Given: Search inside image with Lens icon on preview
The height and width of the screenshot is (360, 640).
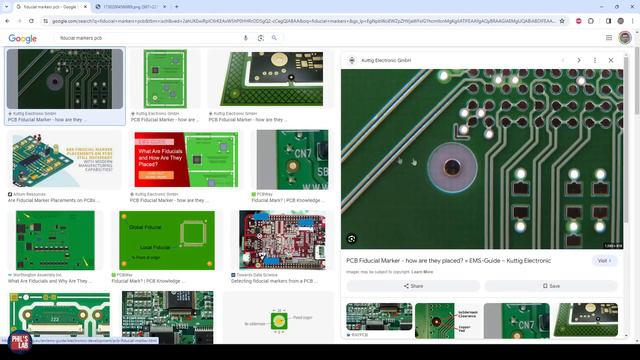Looking at the screenshot, I should pos(351,239).
